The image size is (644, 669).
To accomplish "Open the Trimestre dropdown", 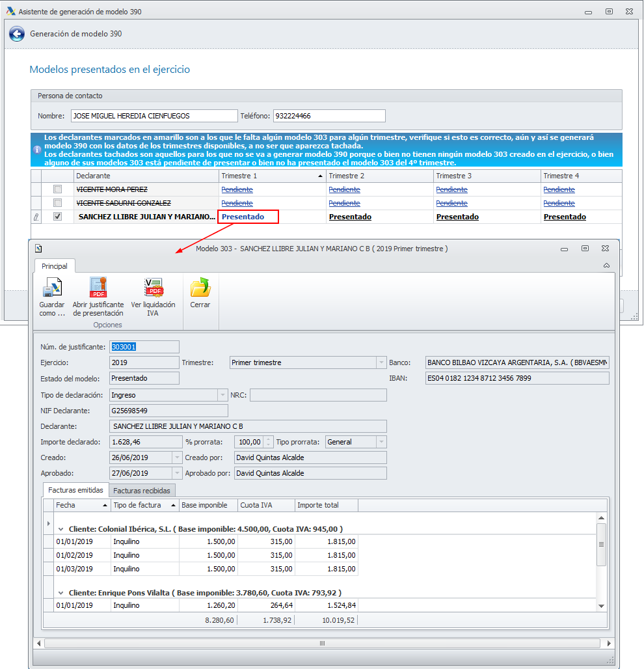I will 381,362.
